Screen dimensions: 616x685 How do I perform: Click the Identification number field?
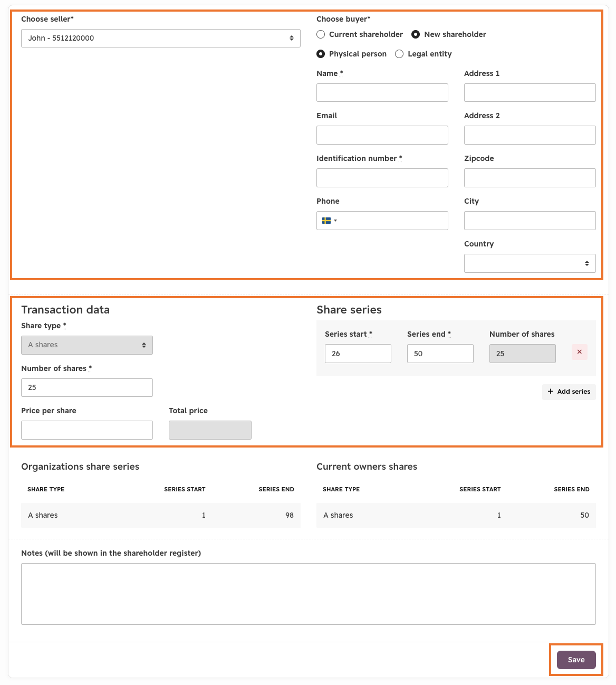tap(382, 178)
